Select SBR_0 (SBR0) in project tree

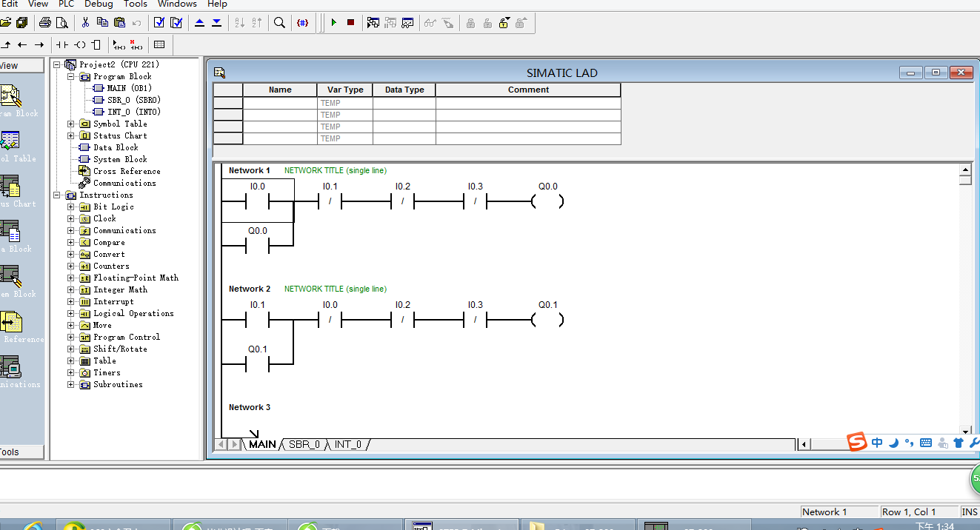pos(133,100)
